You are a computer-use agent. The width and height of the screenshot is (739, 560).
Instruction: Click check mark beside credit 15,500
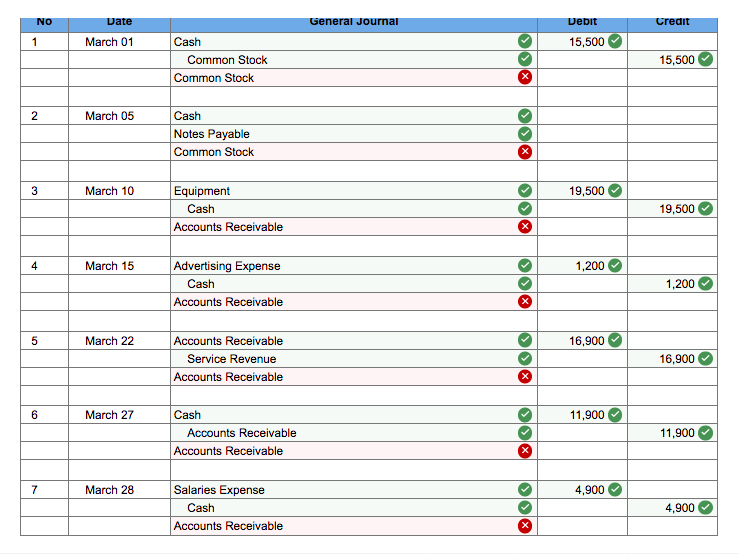[705, 59]
